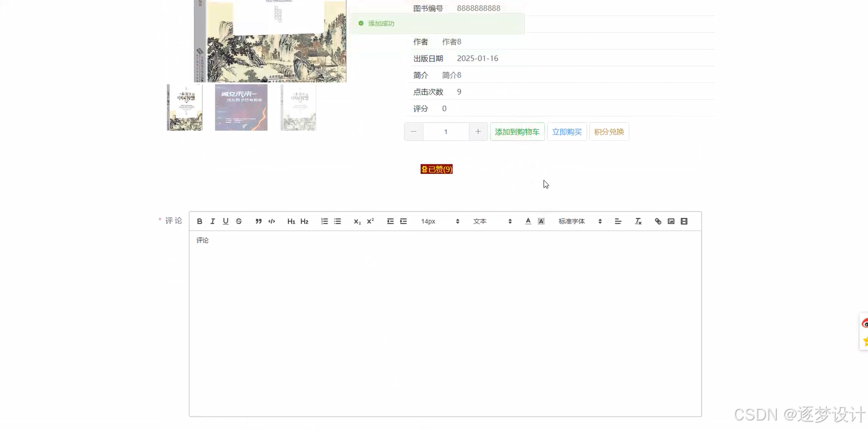Apply strikethrough to comment text
868x430 pixels.
(x=238, y=221)
